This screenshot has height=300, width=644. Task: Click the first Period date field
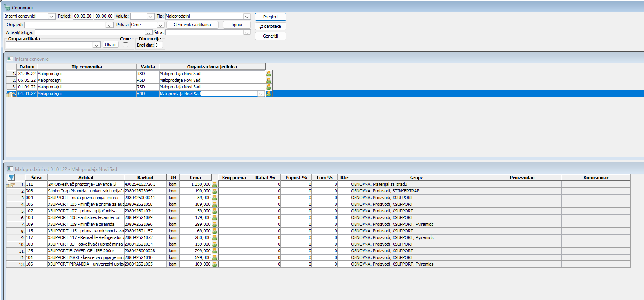click(83, 16)
